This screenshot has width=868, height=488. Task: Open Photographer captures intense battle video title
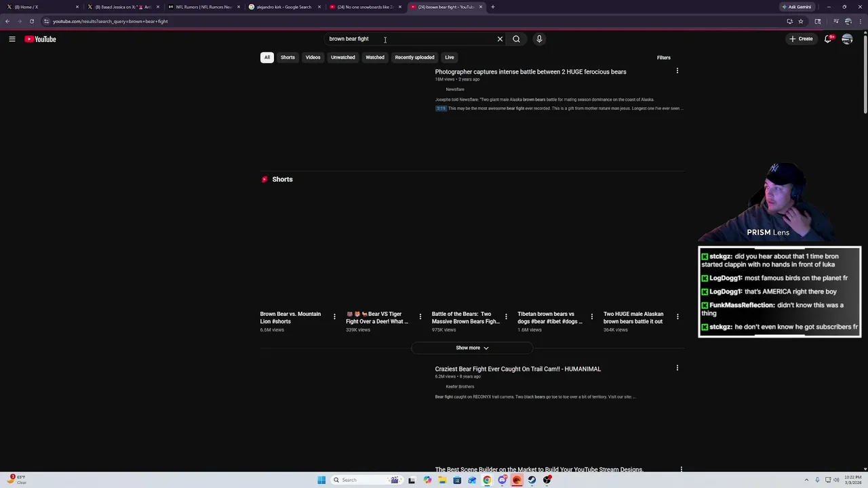click(530, 72)
